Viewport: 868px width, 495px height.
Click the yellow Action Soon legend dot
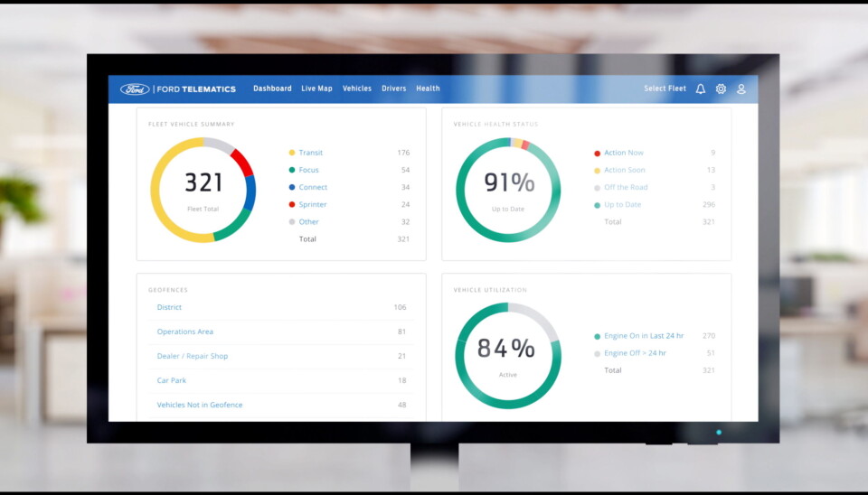click(597, 170)
